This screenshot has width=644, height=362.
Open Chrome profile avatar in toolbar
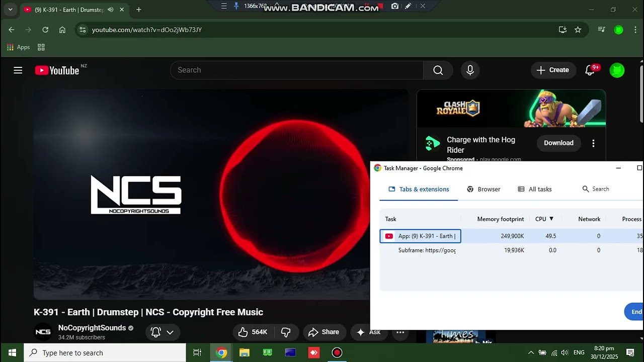618,30
